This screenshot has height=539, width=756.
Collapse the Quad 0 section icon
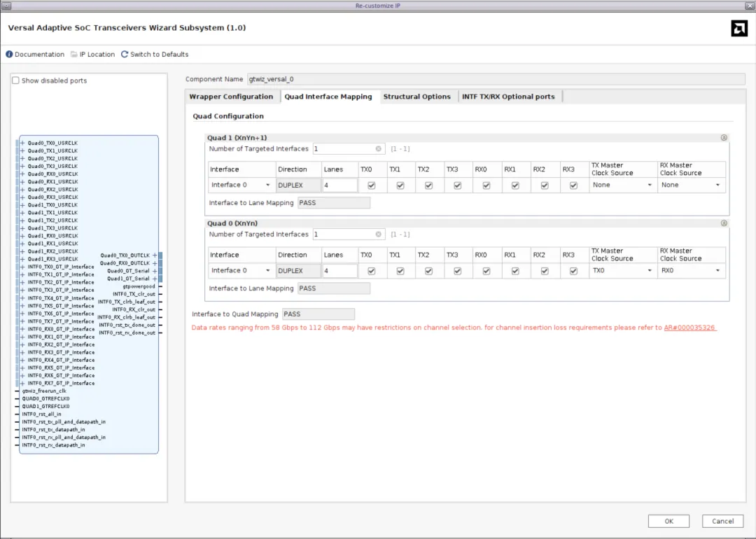[x=724, y=224]
